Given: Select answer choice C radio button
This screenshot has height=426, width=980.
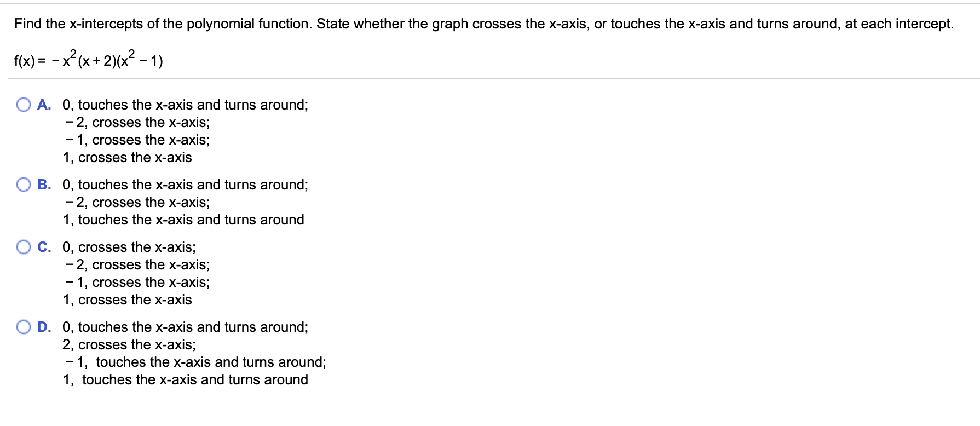Looking at the screenshot, I should coord(23,247).
